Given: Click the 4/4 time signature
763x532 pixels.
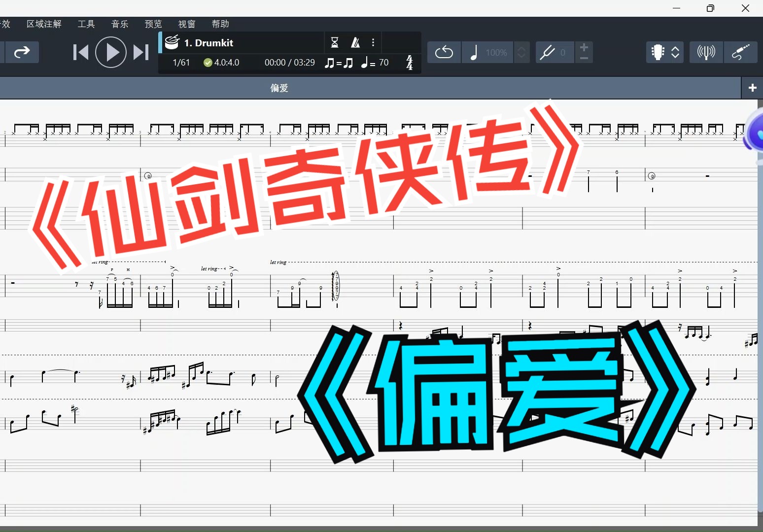Looking at the screenshot, I should pos(410,63).
